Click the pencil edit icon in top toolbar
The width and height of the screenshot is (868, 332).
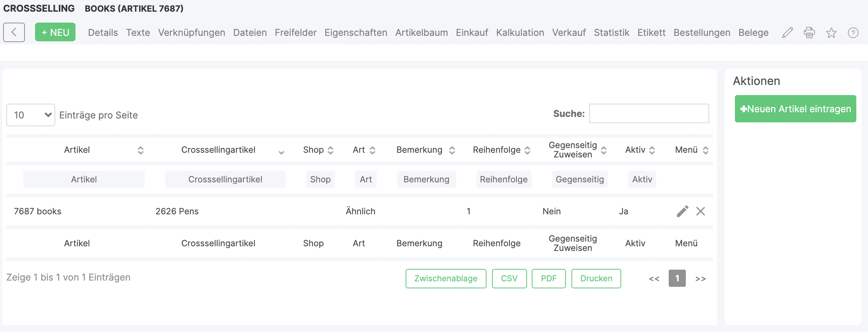pos(787,32)
